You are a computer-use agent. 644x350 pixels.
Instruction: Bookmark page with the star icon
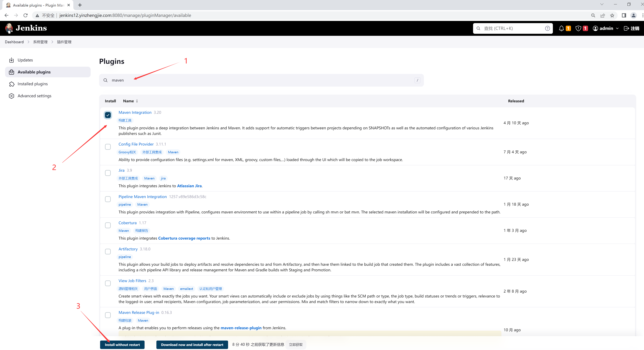pyautogui.click(x=612, y=16)
